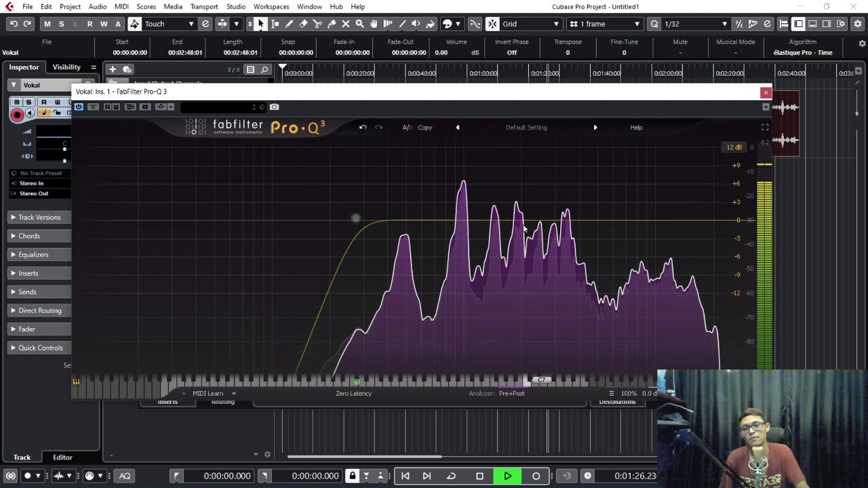
Task: Open the Workspaces menu
Action: click(x=271, y=7)
